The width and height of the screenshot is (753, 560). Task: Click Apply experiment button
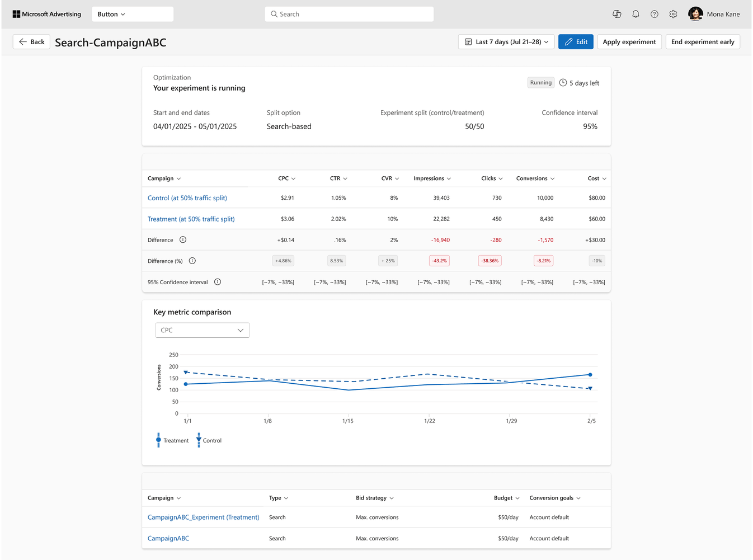[x=629, y=42]
